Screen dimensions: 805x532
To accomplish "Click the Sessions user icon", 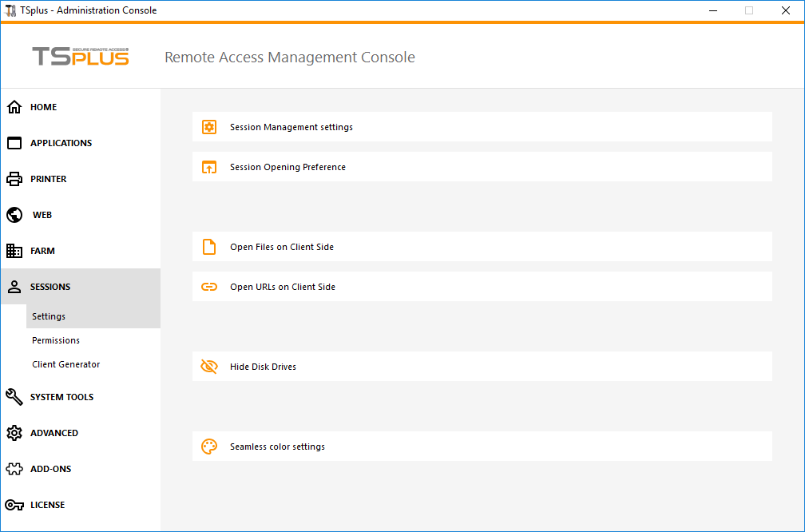I will [x=14, y=286].
